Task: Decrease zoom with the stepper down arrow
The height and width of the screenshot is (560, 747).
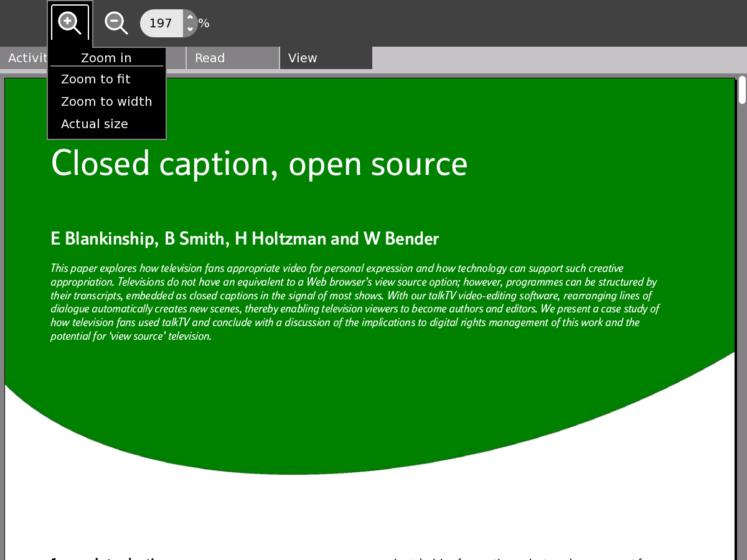Action: click(190, 30)
